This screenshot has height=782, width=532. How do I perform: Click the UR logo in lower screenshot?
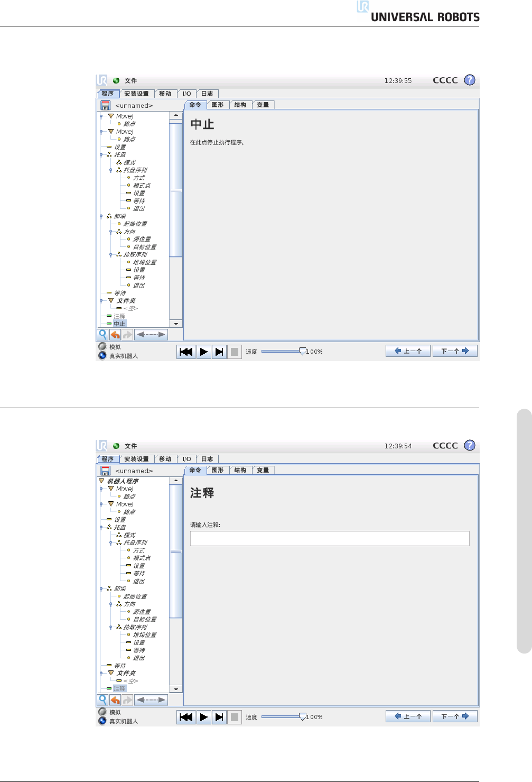point(102,446)
